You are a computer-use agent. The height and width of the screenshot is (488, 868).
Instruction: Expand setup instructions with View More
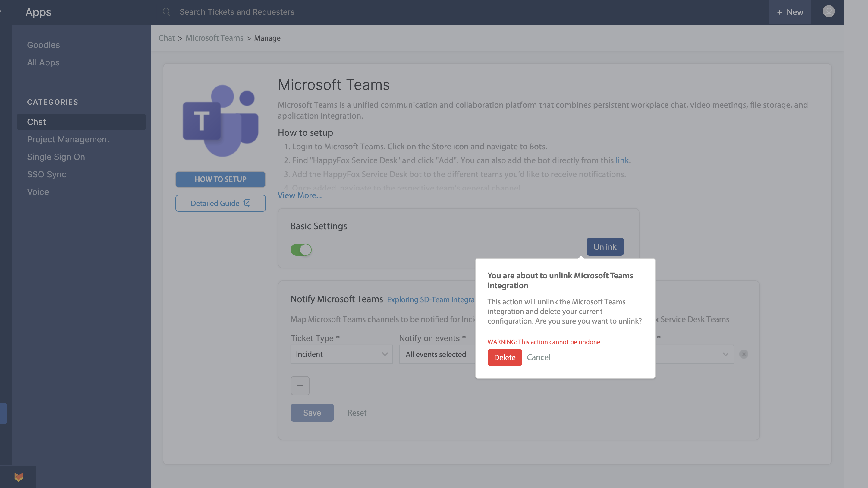pos(299,195)
